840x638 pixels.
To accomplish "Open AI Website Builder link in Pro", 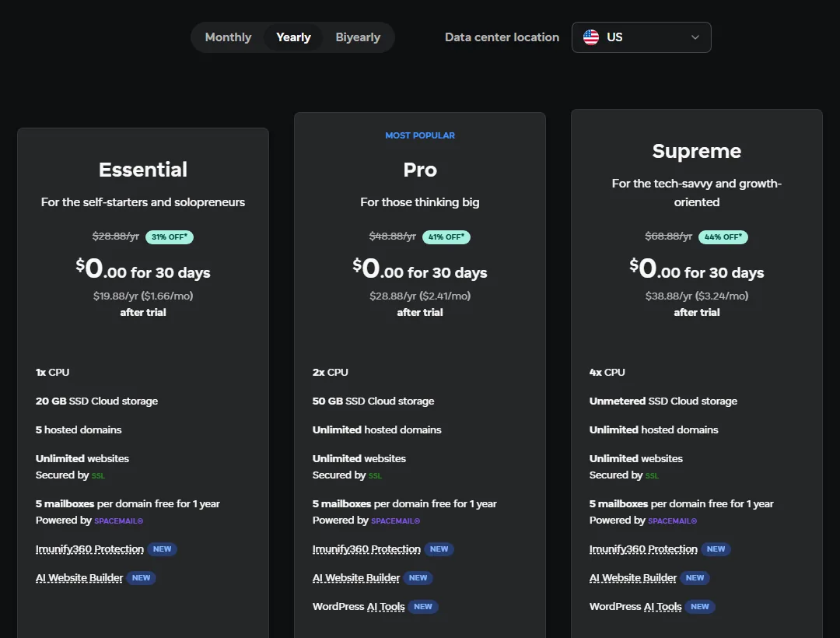I will point(356,578).
